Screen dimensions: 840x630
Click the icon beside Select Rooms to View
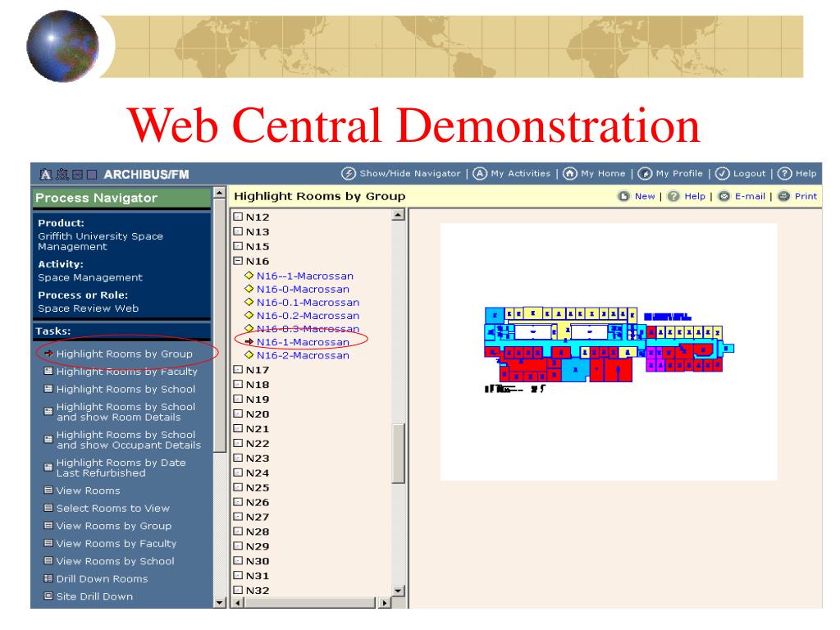[x=48, y=508]
